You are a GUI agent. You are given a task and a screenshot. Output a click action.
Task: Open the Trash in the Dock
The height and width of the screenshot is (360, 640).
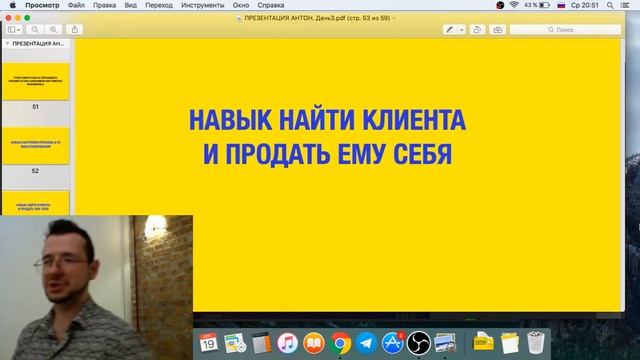pyautogui.click(x=536, y=343)
